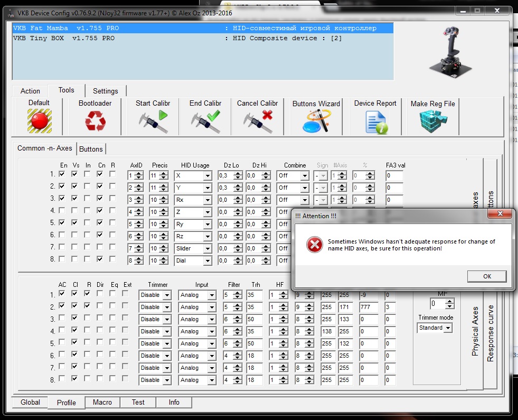This screenshot has height=420, width=518.
Task: Open HID Usage dropdown for axis 1
Action: (x=208, y=175)
